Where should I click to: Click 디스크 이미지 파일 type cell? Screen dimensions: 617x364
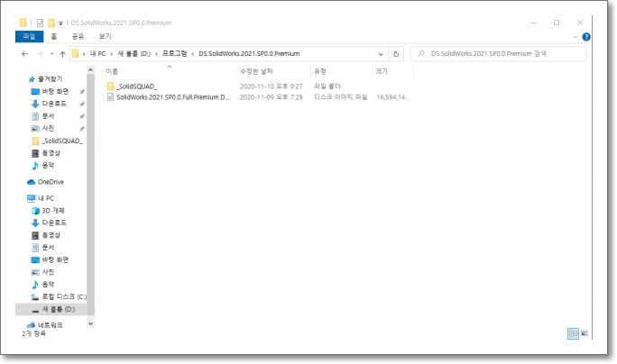[x=340, y=97]
